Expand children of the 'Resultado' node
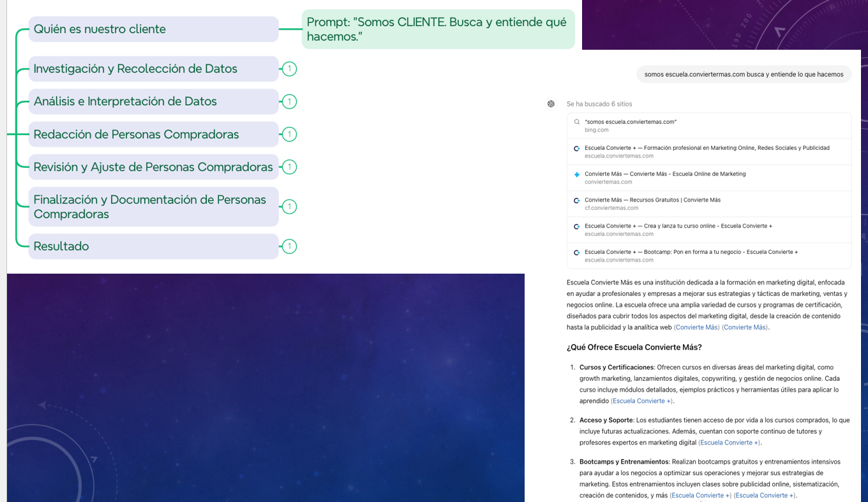 (289, 246)
